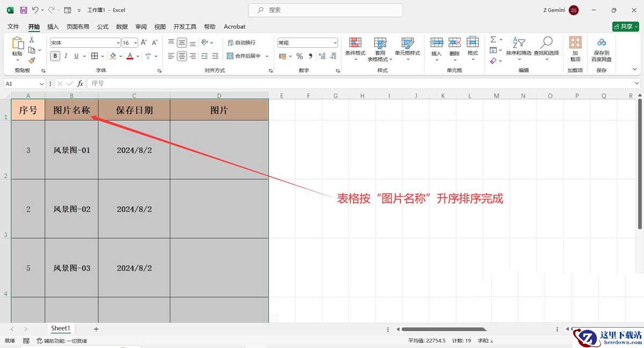This screenshot has height=348, width=644.
Task: Apply the fill color bucket
Action: pyautogui.click(x=113, y=56)
